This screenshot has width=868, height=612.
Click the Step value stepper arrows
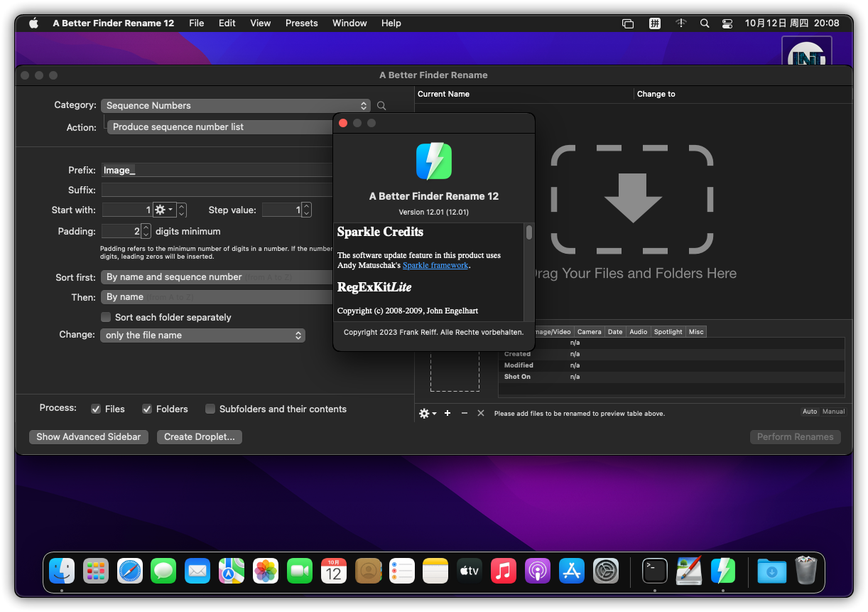click(306, 210)
